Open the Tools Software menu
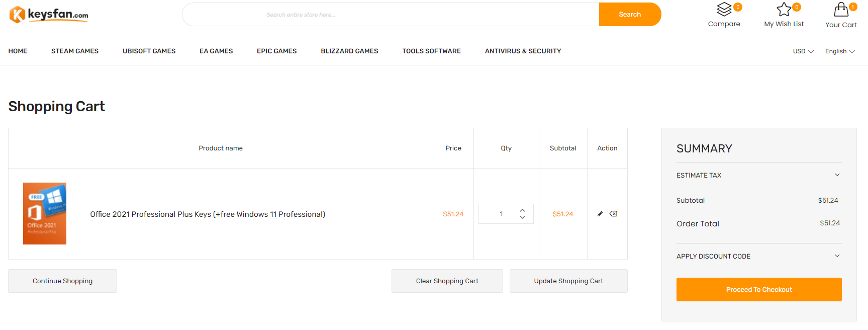 point(431,51)
